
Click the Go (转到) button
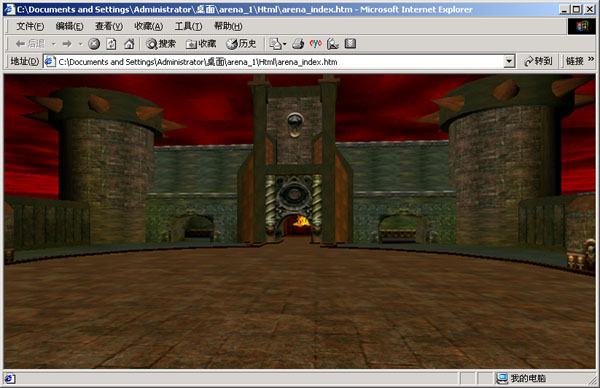[538, 61]
